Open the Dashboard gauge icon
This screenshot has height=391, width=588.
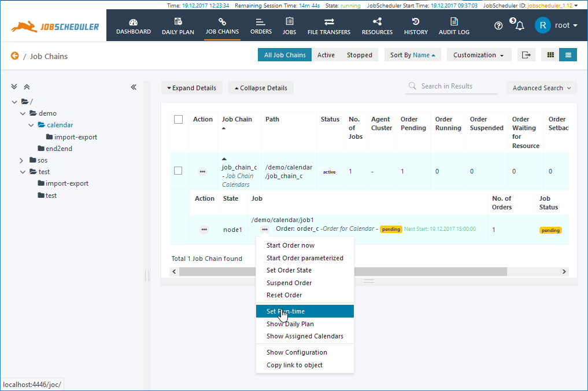click(x=133, y=22)
